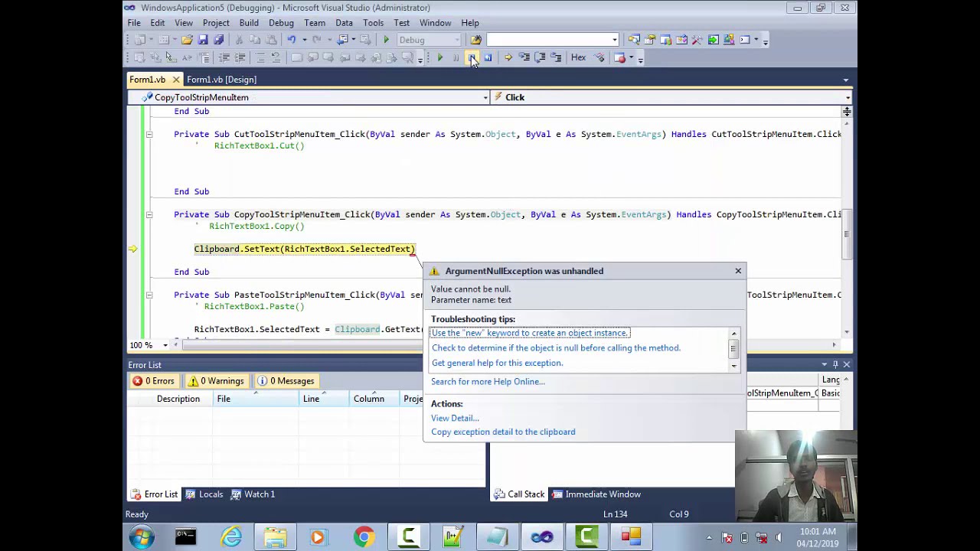980x551 pixels.
Task: Click the Show Next Statement arrow icon
Action: (508, 57)
